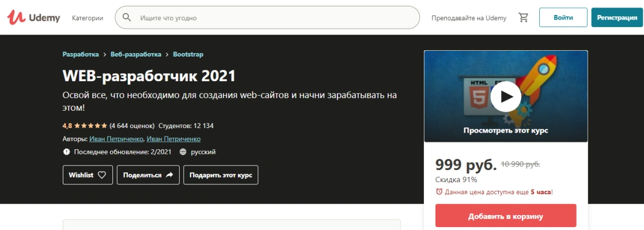
Task: Click the five-star rating icons
Action: pyautogui.click(x=91, y=126)
